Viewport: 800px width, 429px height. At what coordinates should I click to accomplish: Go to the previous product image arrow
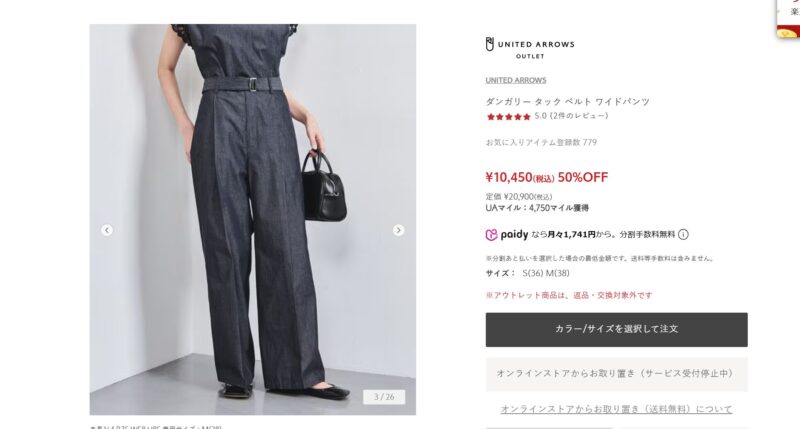point(107,230)
